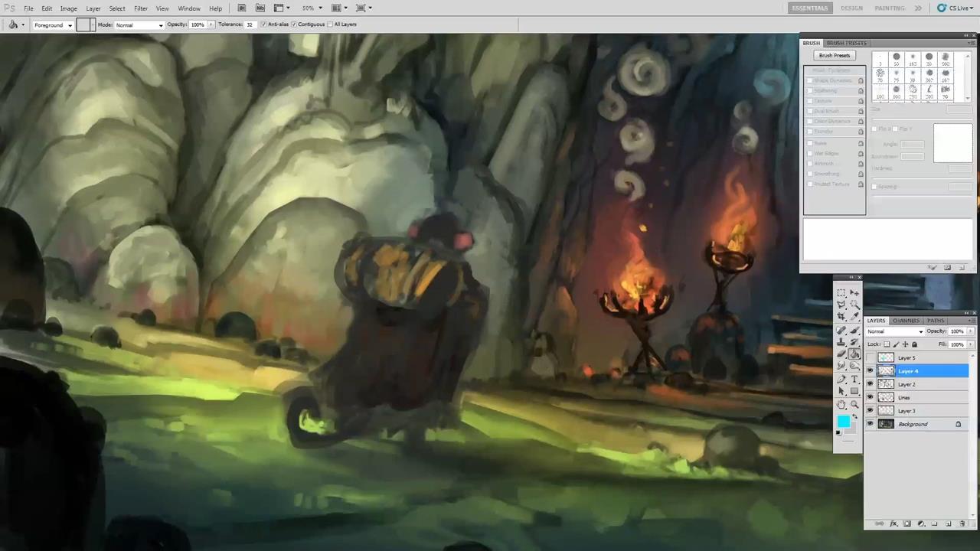Launch Mini Bridge from the top bar
980x551 pixels.
coord(260,8)
